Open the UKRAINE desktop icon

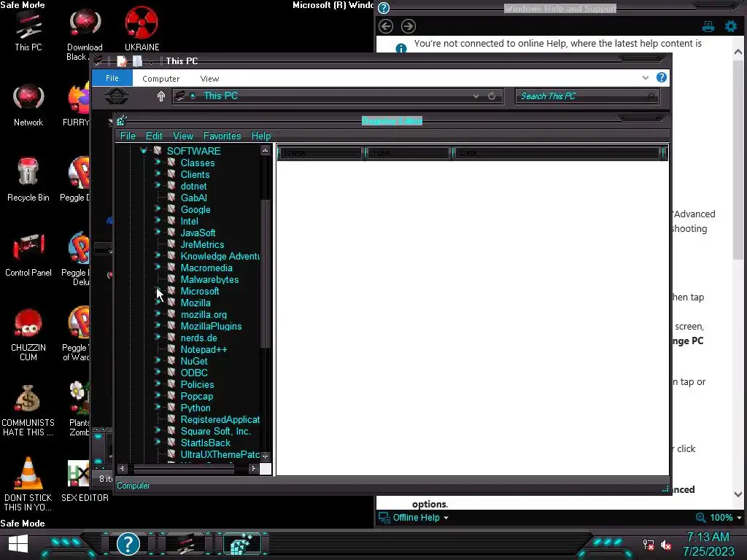point(142,29)
